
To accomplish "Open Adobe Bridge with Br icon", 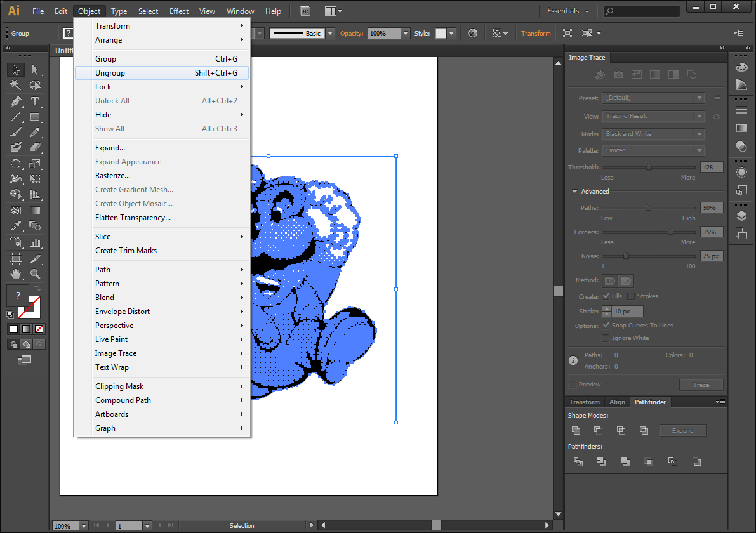I will tap(305, 11).
